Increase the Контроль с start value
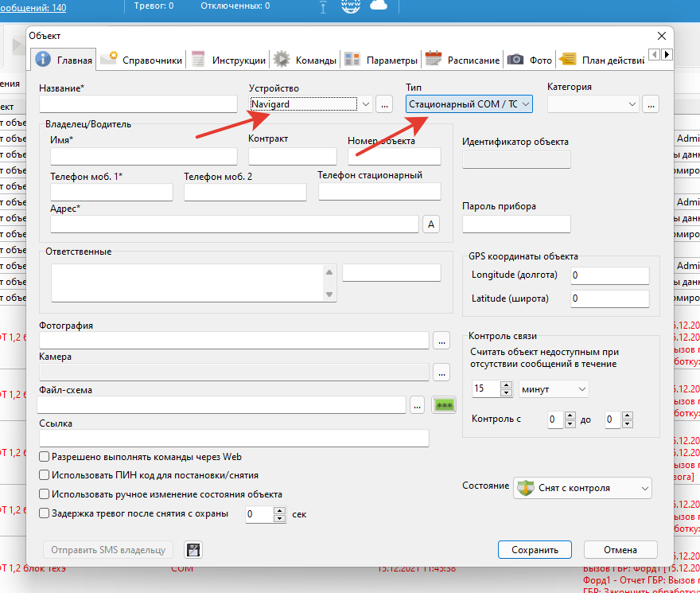The width and height of the screenshot is (700, 593). point(570,415)
